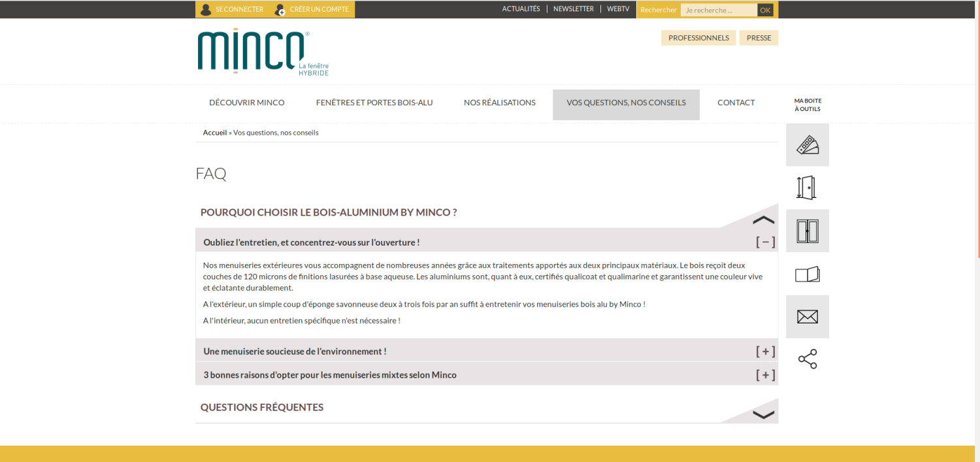
Task: Select Vos questions, nos conseils menu
Action: 626,105
